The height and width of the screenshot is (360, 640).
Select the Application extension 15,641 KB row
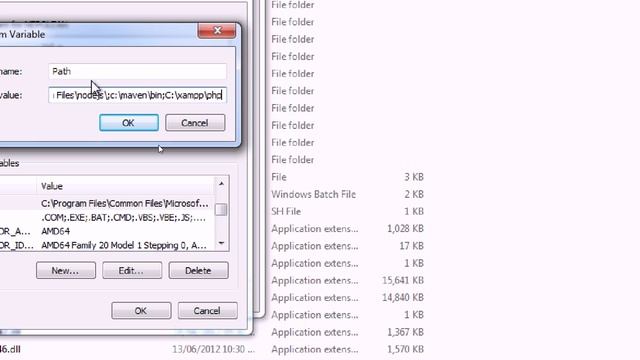[347, 280]
